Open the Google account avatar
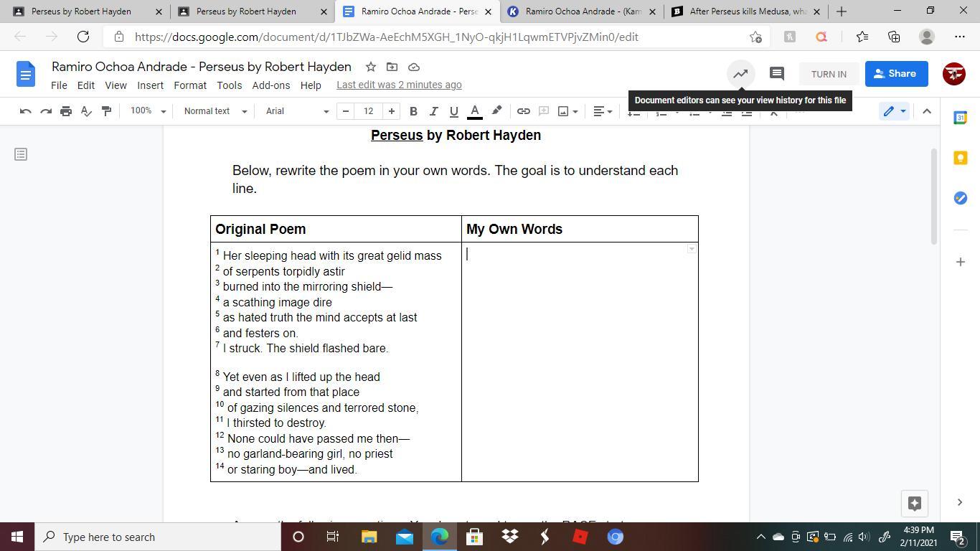 pos(954,74)
